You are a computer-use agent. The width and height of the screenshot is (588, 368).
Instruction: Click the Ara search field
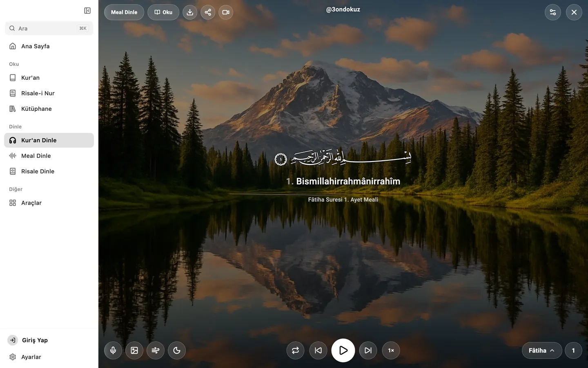point(49,28)
